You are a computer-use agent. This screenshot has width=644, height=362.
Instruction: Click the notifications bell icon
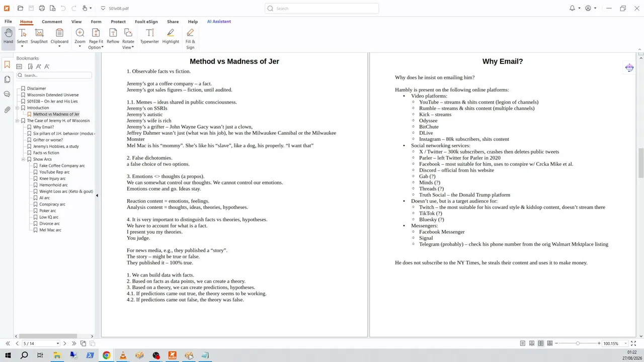572,8
